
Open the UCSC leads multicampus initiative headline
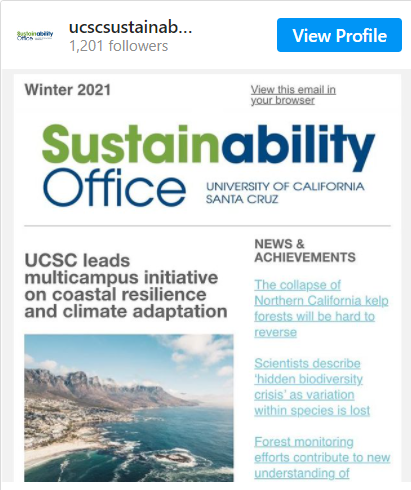point(126,286)
